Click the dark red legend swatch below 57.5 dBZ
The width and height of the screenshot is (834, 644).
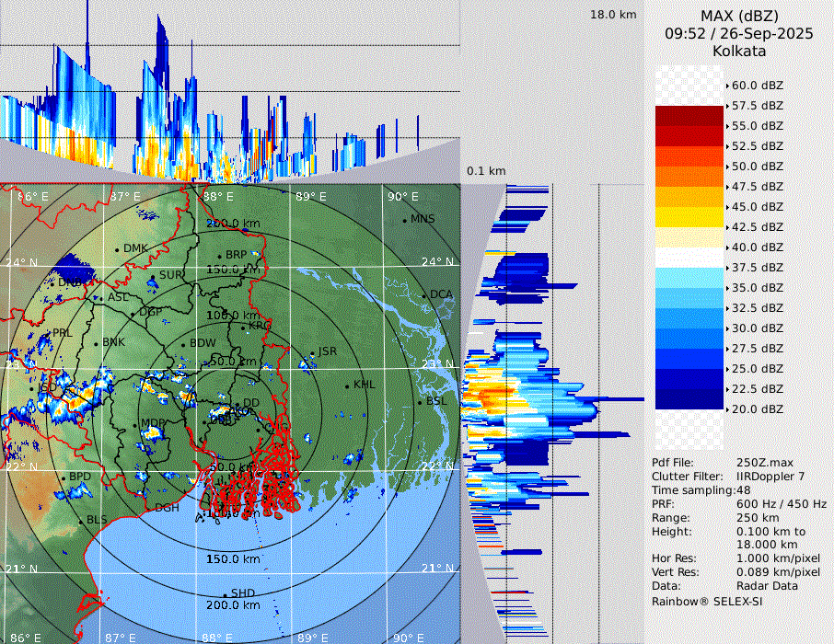pyautogui.click(x=689, y=116)
